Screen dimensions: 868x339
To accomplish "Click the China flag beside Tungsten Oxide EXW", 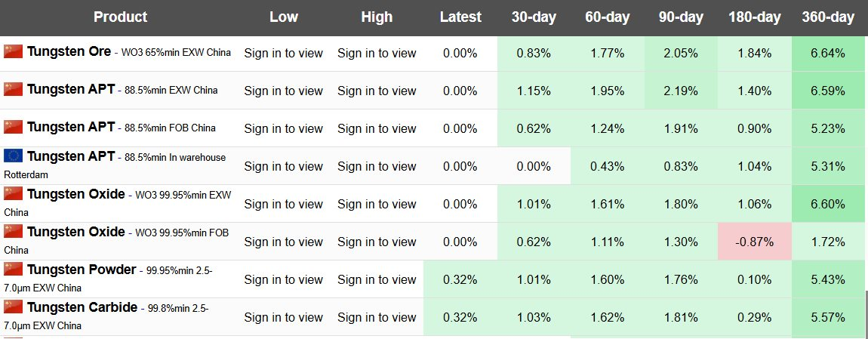I will click(x=14, y=194).
